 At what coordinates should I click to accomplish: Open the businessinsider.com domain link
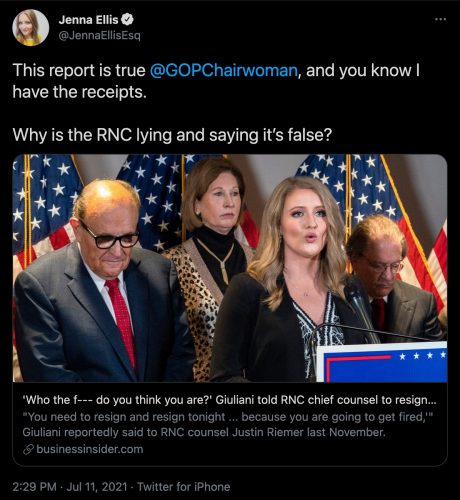90,449
